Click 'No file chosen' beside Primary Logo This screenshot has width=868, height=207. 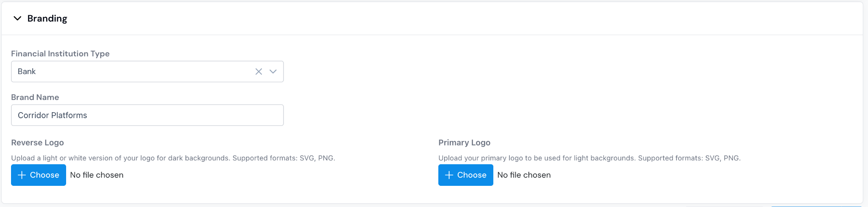(524, 175)
